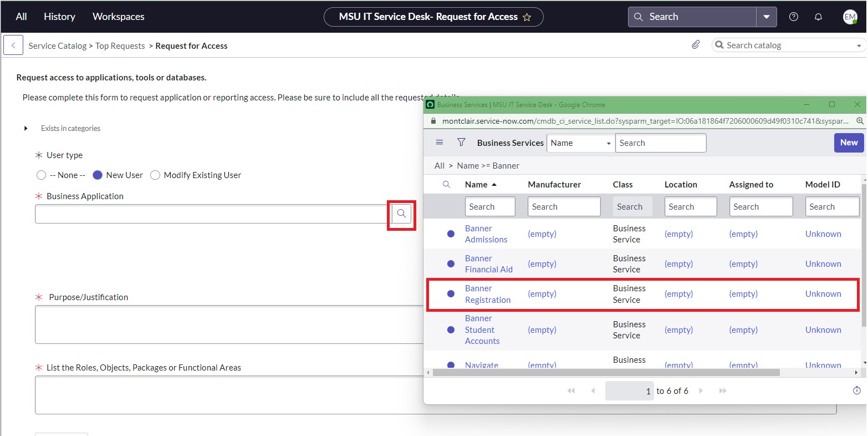
Task: Click the clock icon at popup bottom right
Action: [x=856, y=391]
